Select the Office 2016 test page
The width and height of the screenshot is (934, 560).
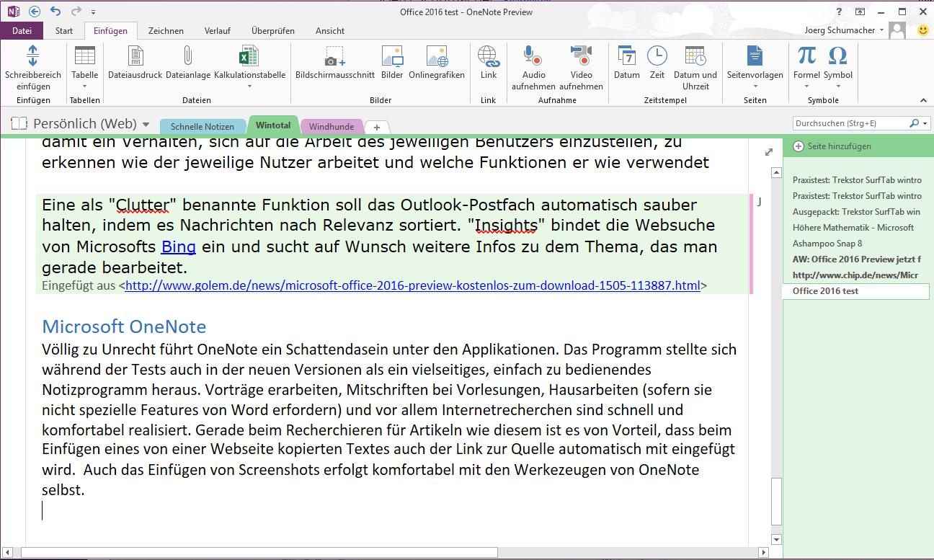(x=855, y=291)
